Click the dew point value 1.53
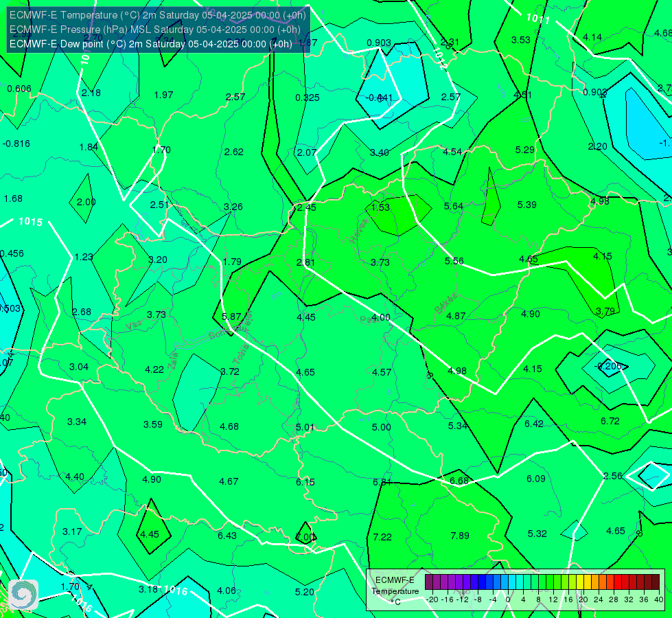The image size is (672, 618). (x=380, y=207)
